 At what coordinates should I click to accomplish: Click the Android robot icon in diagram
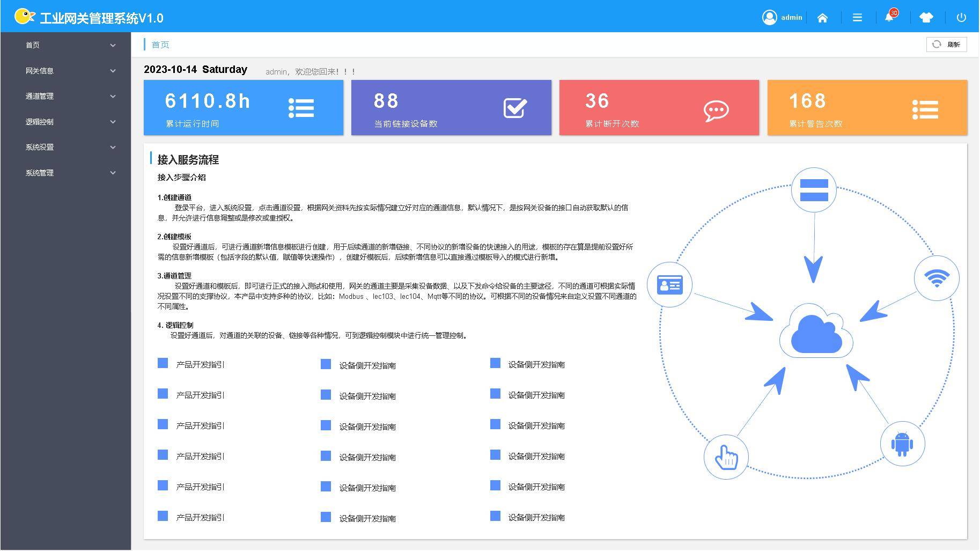902,444
